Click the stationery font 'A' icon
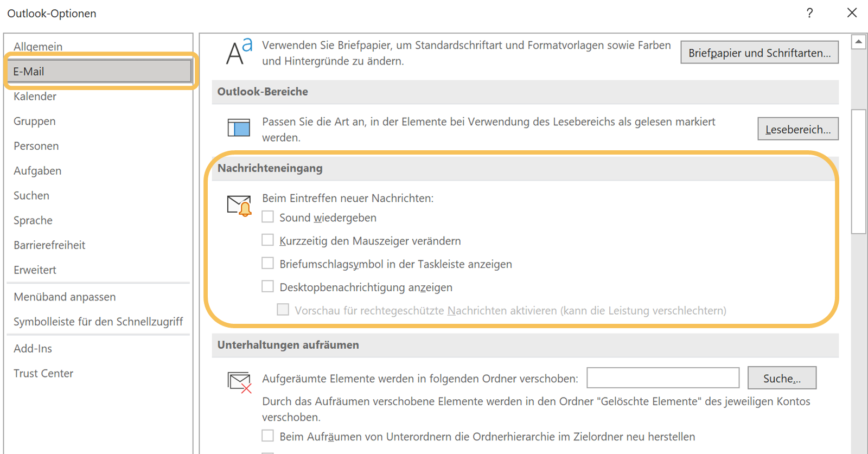 click(x=239, y=52)
